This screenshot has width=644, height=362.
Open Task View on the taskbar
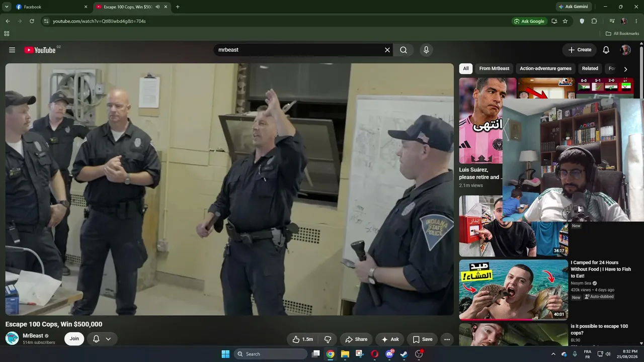[x=315, y=354]
